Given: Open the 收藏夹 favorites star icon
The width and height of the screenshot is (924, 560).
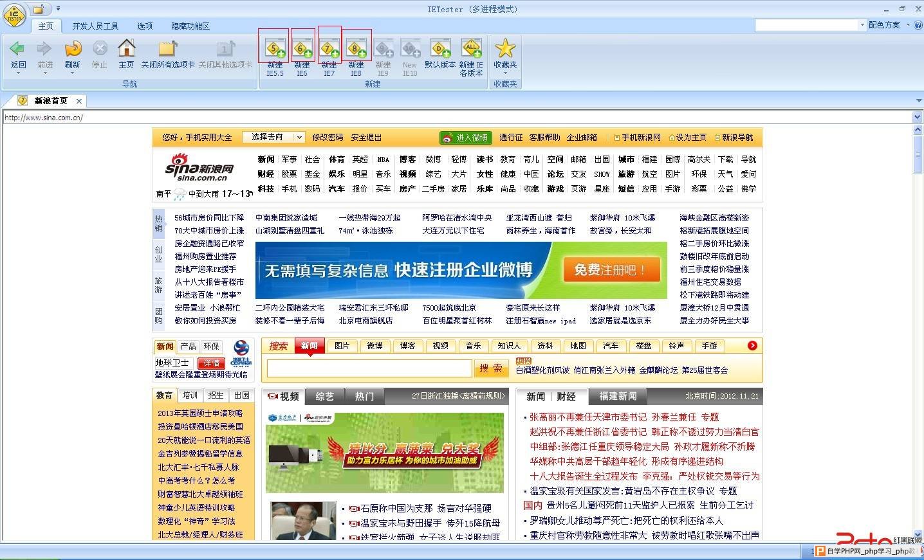Looking at the screenshot, I should pyautogui.click(x=505, y=48).
